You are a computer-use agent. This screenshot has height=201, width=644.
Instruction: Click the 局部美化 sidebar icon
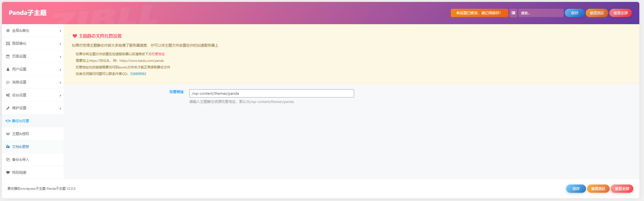click(x=8, y=43)
